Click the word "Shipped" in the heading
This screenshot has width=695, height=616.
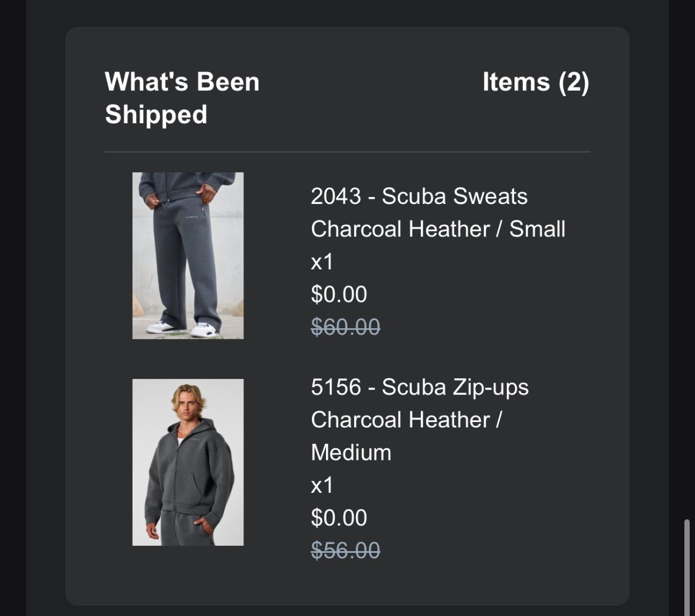[x=156, y=114]
